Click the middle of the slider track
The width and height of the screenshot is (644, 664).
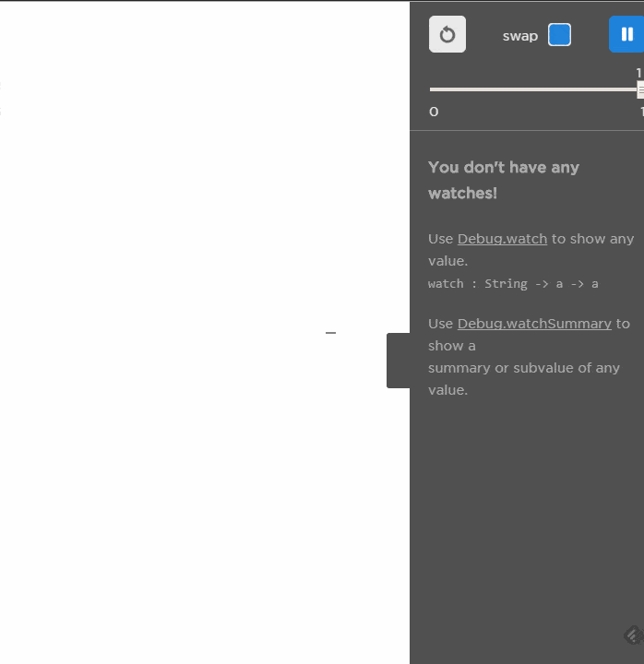pos(533,89)
